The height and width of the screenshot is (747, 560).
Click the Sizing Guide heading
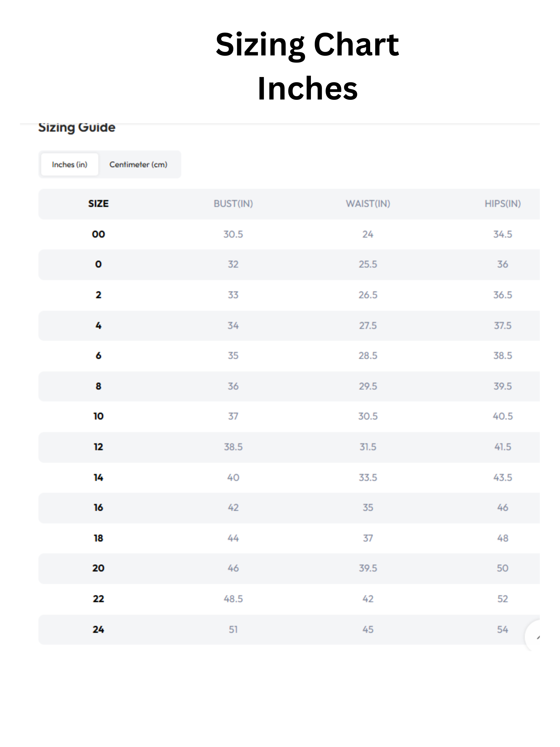pos(77,127)
